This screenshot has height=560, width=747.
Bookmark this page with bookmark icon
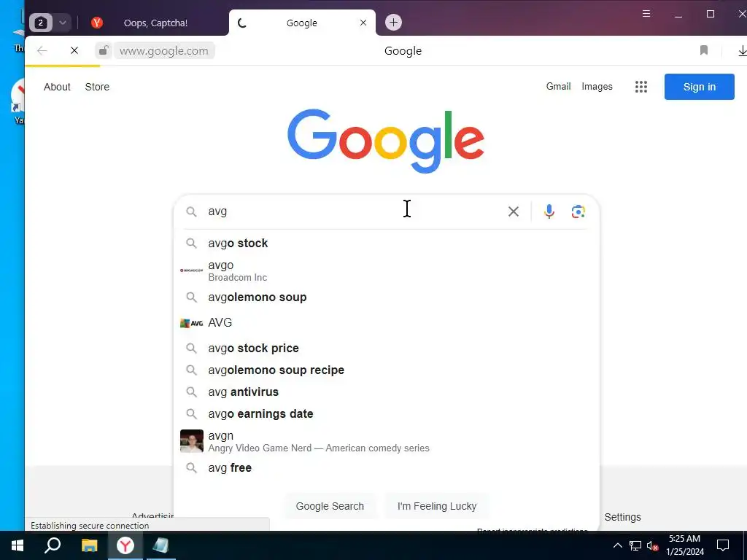point(704,50)
